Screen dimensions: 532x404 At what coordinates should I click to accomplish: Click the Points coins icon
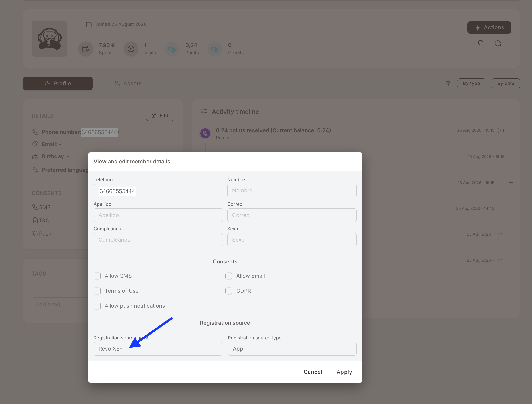tap(172, 49)
